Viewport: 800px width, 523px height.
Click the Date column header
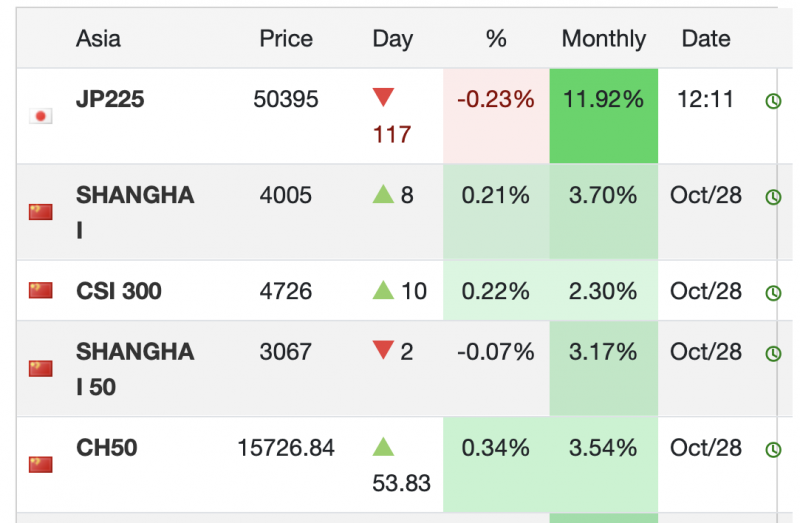[706, 39]
